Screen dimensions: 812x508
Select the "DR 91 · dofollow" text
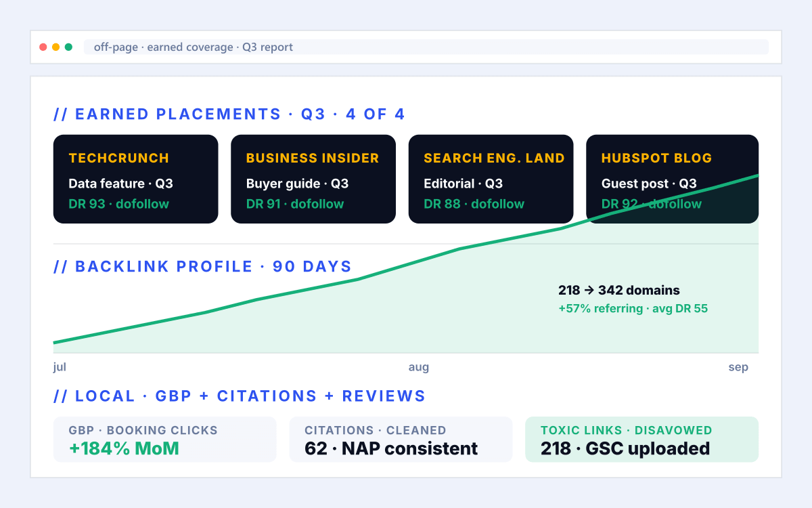(295, 204)
